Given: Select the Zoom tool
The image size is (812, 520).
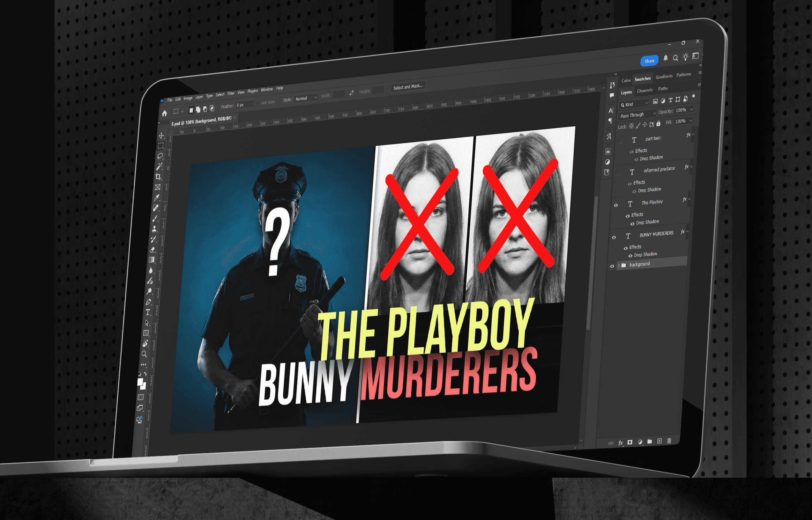Looking at the screenshot, I should [x=144, y=354].
